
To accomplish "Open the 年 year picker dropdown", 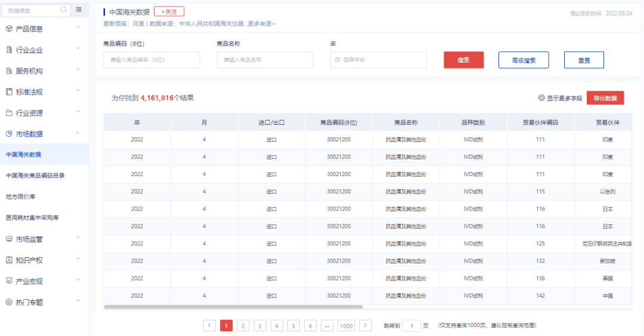I will 379,60.
